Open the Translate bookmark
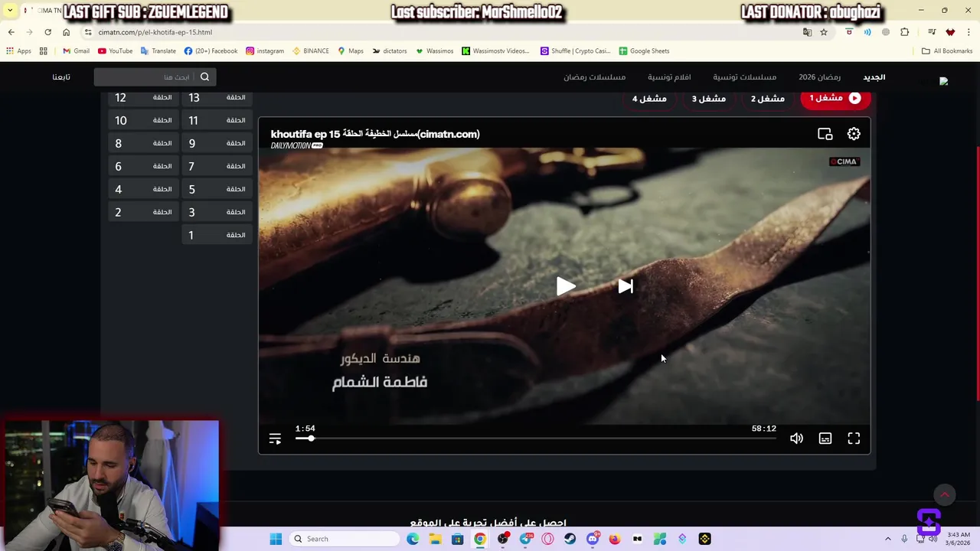This screenshot has height=551, width=980. 158,51
